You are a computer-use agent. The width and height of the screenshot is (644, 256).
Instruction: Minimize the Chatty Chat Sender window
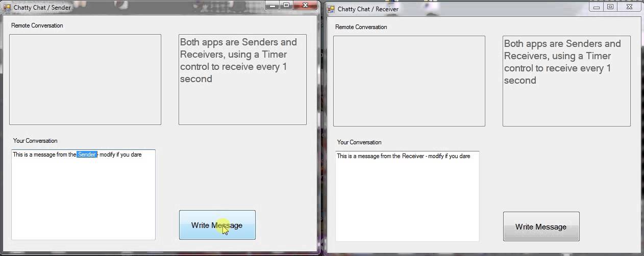pos(273,6)
